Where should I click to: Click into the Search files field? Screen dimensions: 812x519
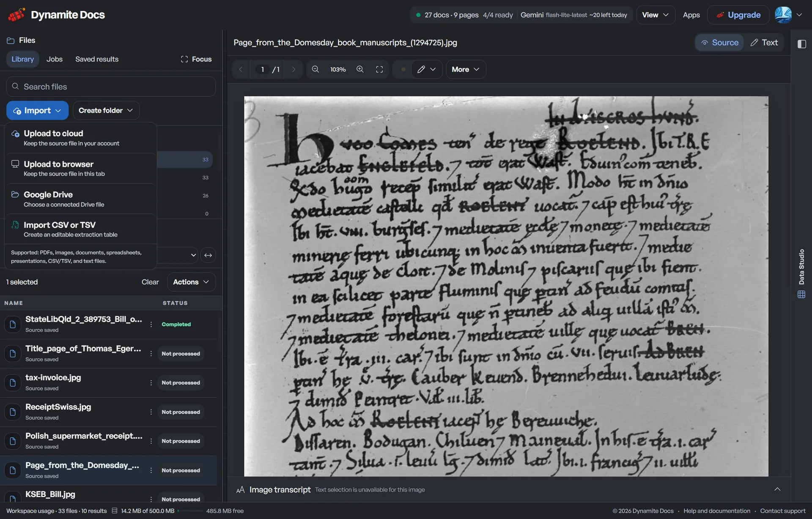point(111,86)
